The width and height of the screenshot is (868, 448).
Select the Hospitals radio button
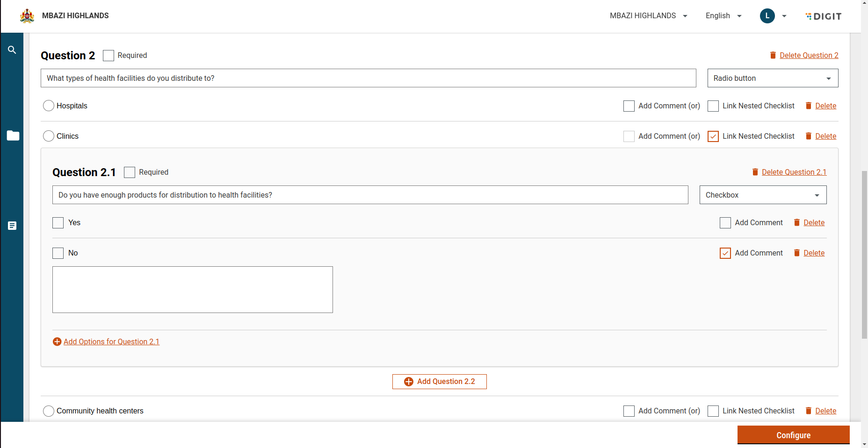point(49,106)
